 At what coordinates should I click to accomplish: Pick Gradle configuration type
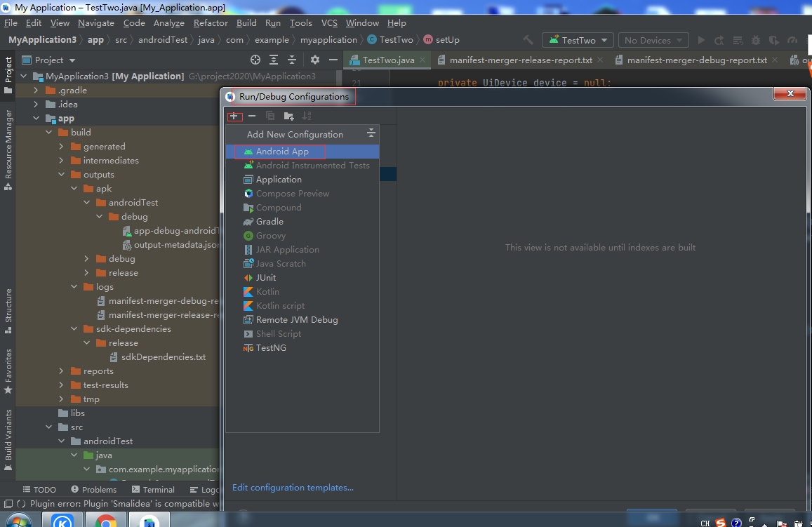302,221
